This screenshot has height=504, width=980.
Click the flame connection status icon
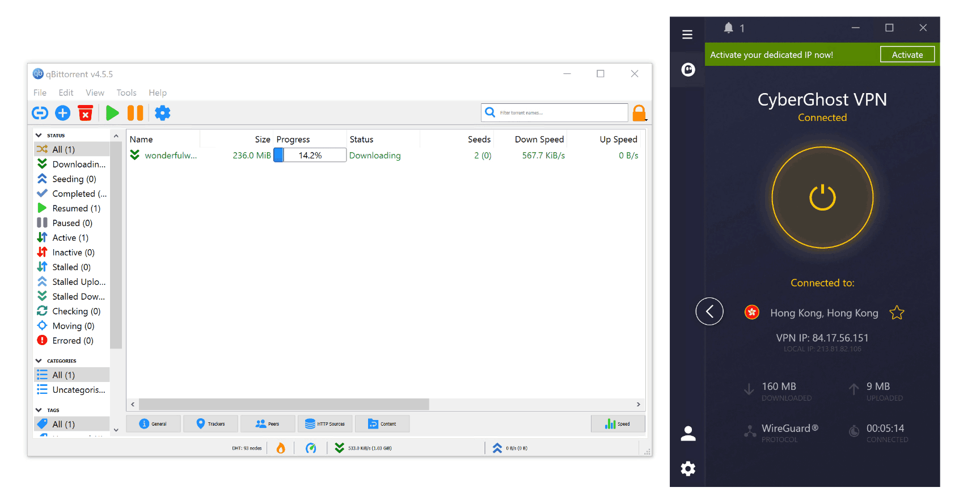coord(281,448)
